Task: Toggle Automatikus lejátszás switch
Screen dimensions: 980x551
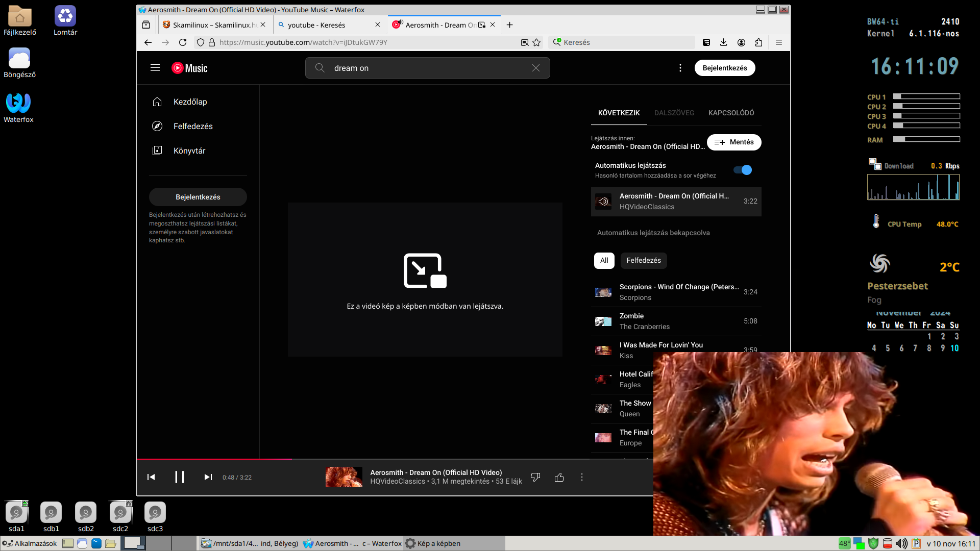Action: tap(743, 170)
